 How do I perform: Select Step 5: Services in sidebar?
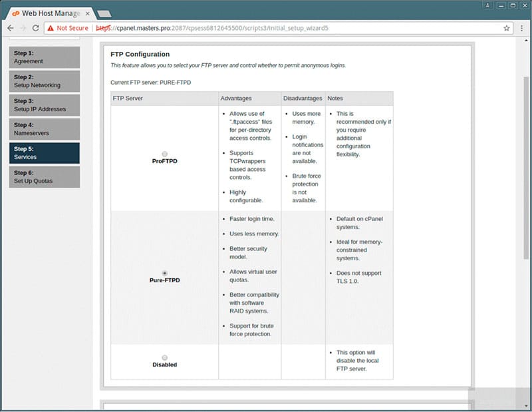pos(45,153)
